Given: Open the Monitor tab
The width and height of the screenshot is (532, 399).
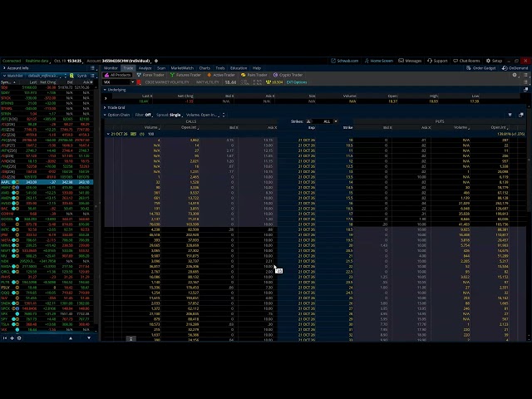Looking at the screenshot, I should point(111,68).
